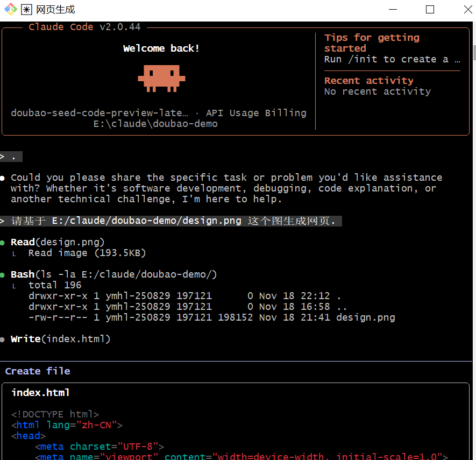
Task: Click the Welcome back! heading
Action: [x=161, y=48]
